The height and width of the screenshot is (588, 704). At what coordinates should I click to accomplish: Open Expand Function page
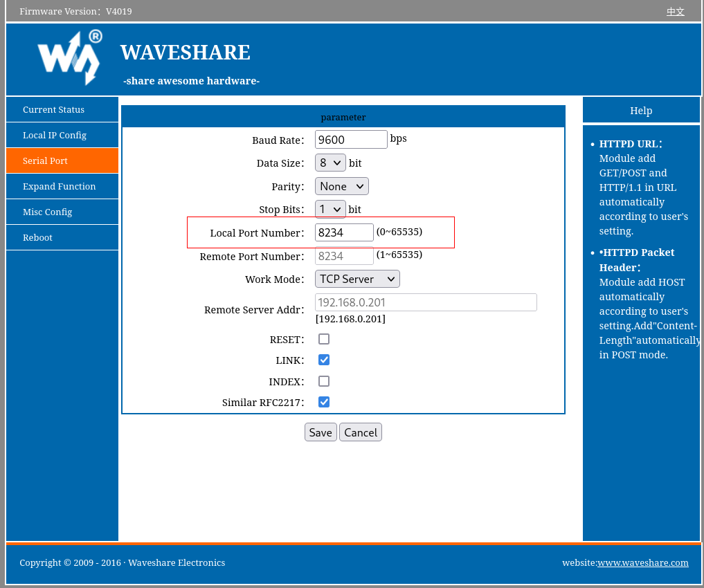[x=62, y=186]
